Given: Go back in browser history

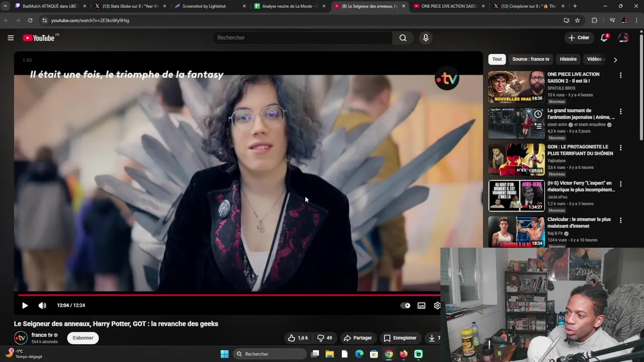Looking at the screenshot, I should [6, 20].
